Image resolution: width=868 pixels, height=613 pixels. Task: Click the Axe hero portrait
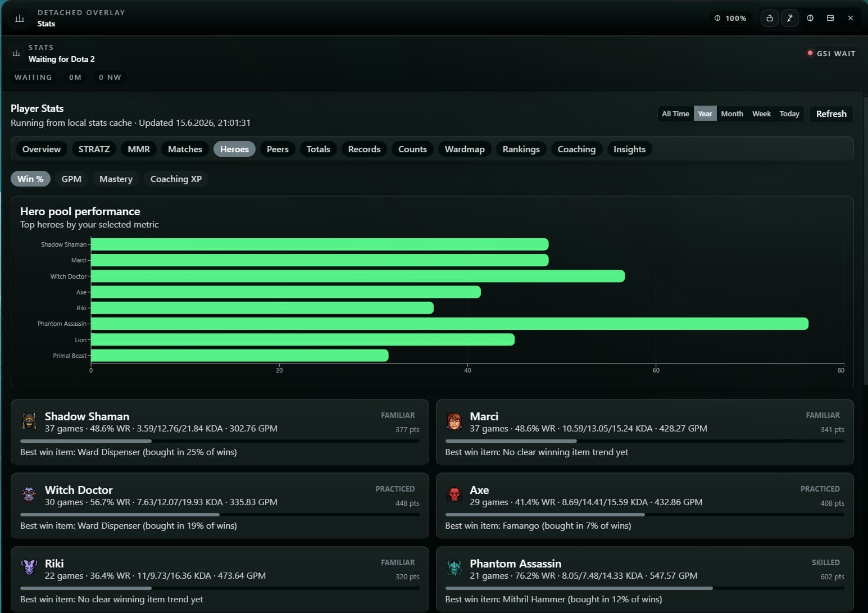pyautogui.click(x=454, y=494)
